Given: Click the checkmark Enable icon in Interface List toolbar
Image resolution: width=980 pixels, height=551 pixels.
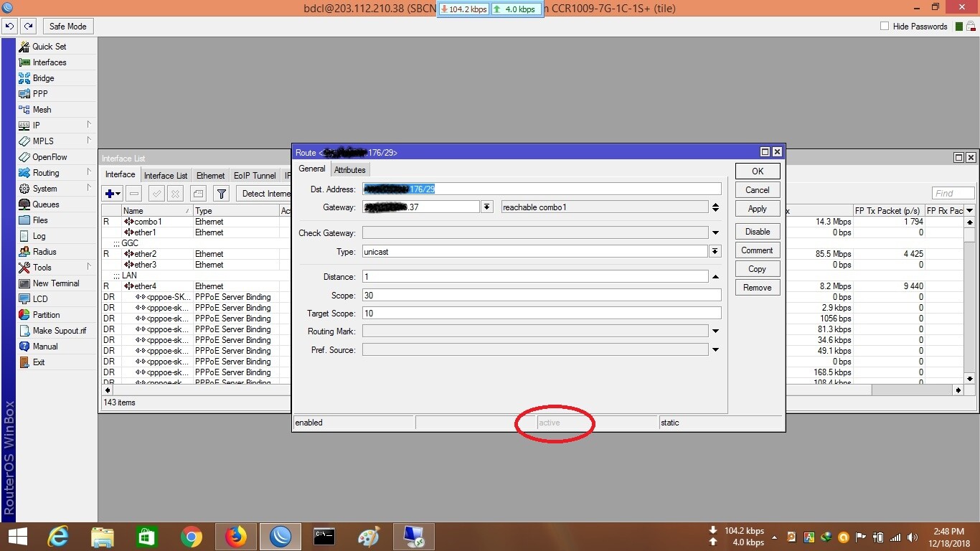Looking at the screenshot, I should [x=156, y=194].
